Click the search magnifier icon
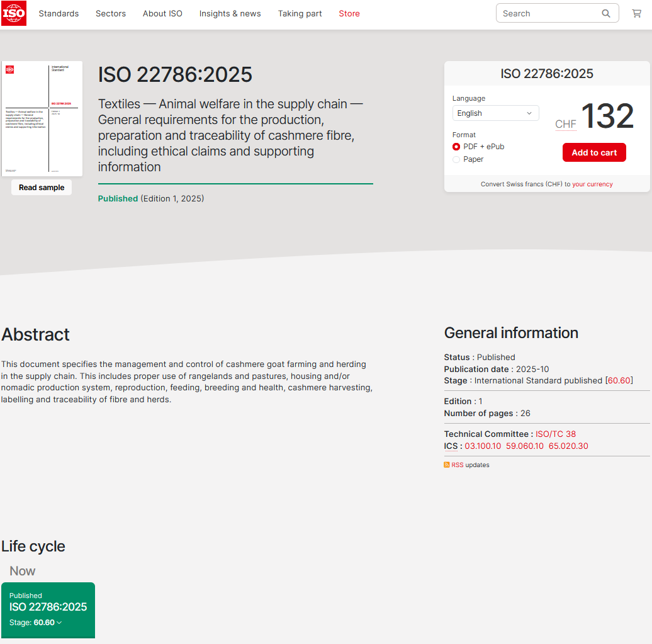Screen dimensions: 652x644 pos(606,13)
